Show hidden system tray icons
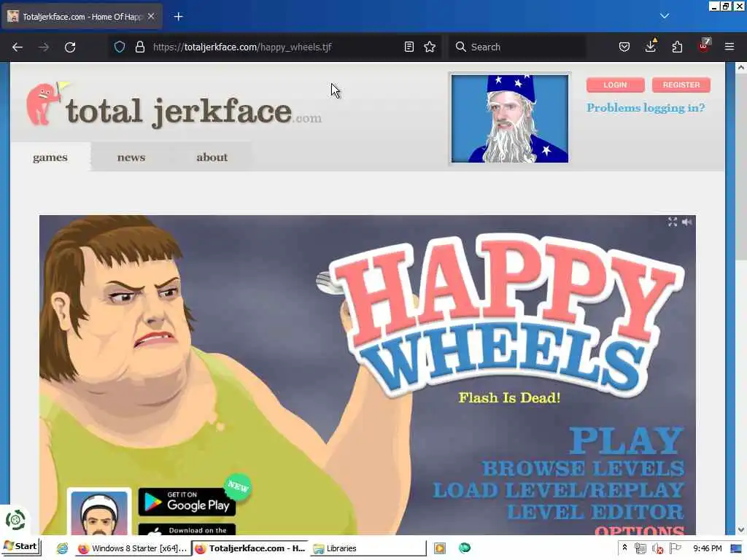 pyautogui.click(x=624, y=548)
